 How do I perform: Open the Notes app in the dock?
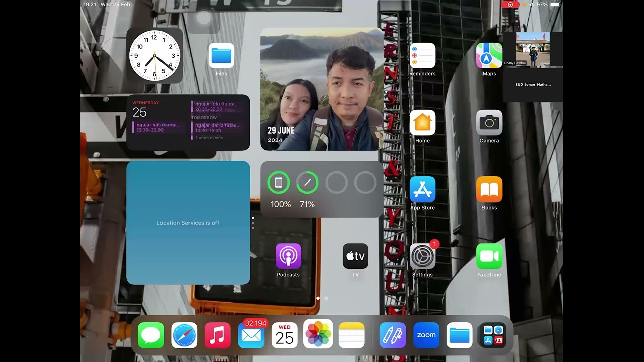click(x=351, y=335)
